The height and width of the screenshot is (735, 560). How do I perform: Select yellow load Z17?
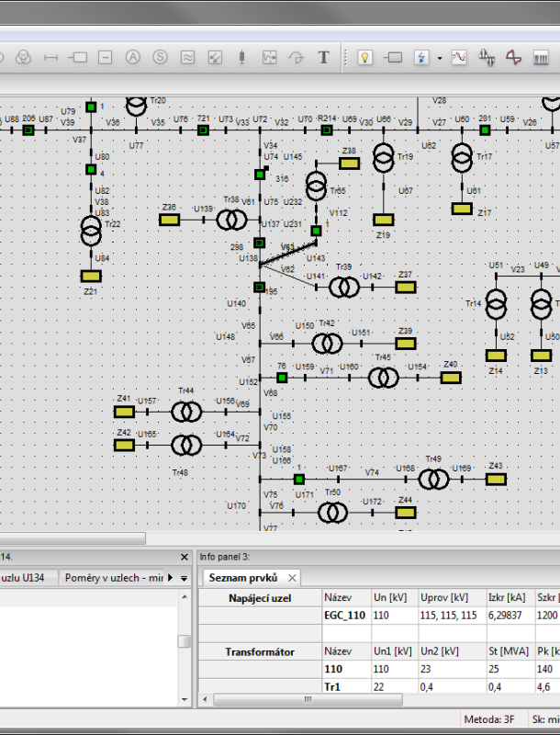(462, 209)
